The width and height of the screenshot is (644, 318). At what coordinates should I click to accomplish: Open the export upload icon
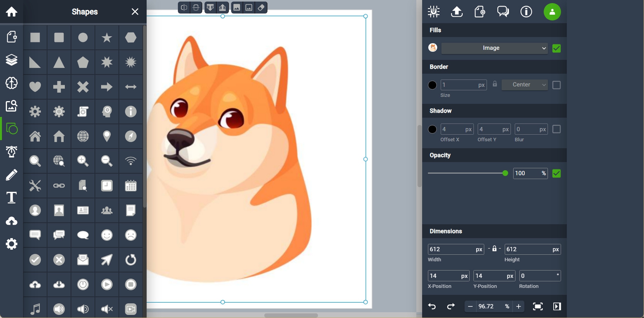pyautogui.click(x=457, y=12)
